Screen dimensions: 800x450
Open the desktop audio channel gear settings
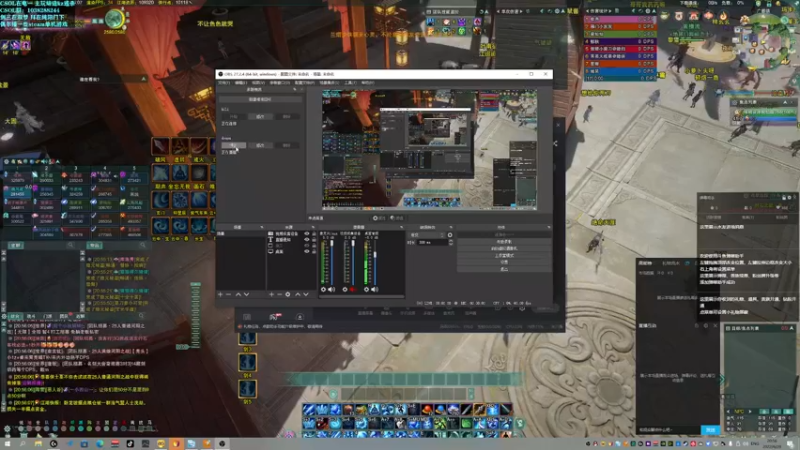tap(366, 289)
